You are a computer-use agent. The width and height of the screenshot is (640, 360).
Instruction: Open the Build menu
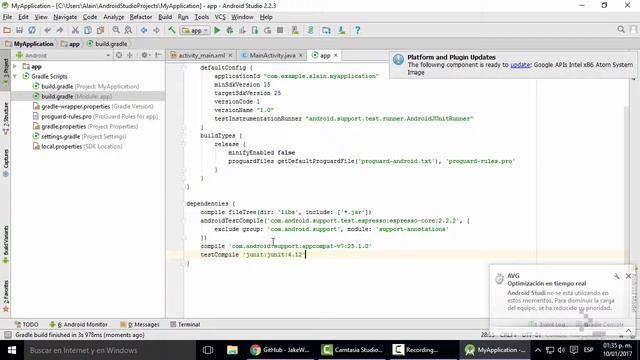click(165, 17)
